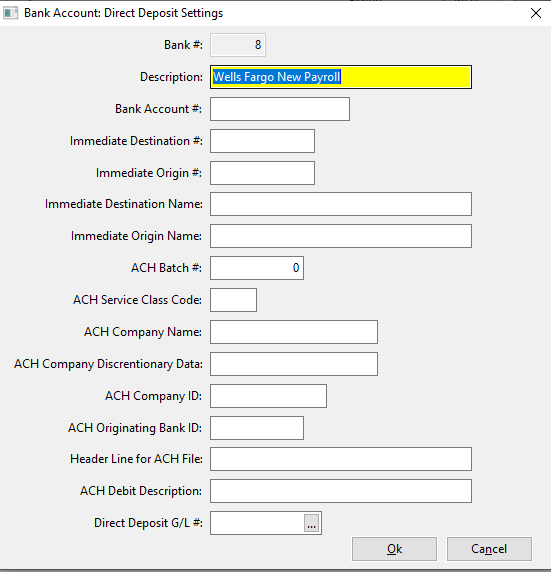Select the ACH Company ID input
Viewport: 551px width, 572px height.
(x=268, y=396)
